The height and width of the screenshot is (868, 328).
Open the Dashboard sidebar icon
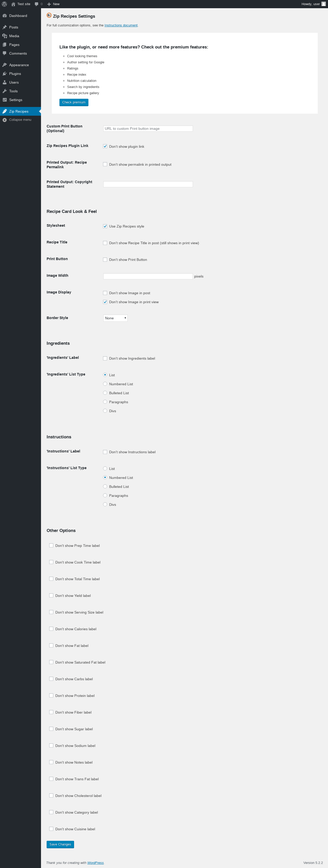coord(5,16)
